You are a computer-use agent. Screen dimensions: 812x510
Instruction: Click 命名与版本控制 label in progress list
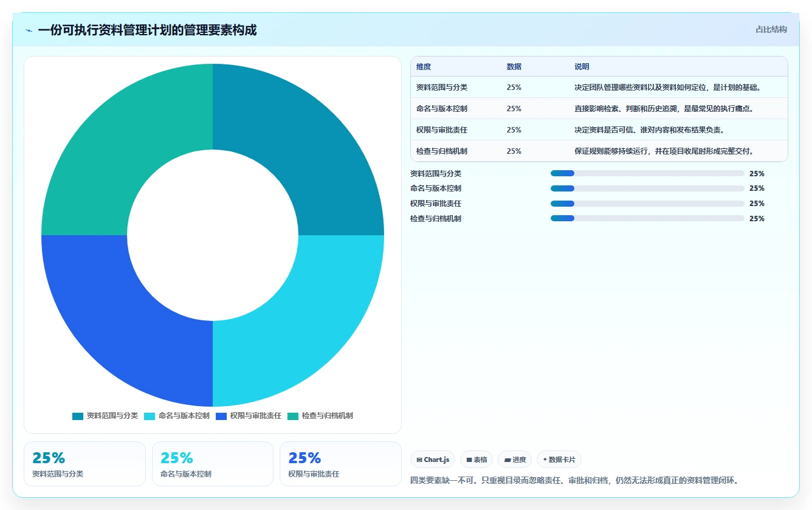click(x=436, y=188)
